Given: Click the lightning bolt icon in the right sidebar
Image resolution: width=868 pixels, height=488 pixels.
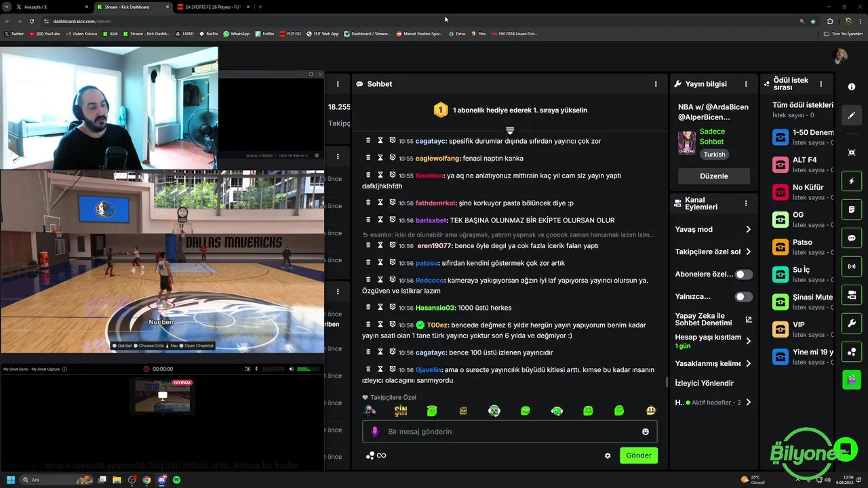Looking at the screenshot, I should tap(852, 182).
